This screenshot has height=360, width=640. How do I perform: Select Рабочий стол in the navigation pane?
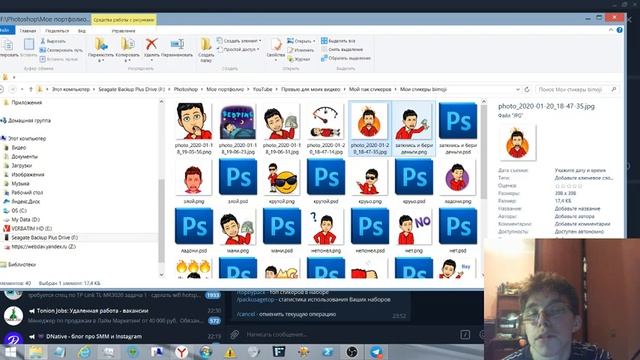27,192
